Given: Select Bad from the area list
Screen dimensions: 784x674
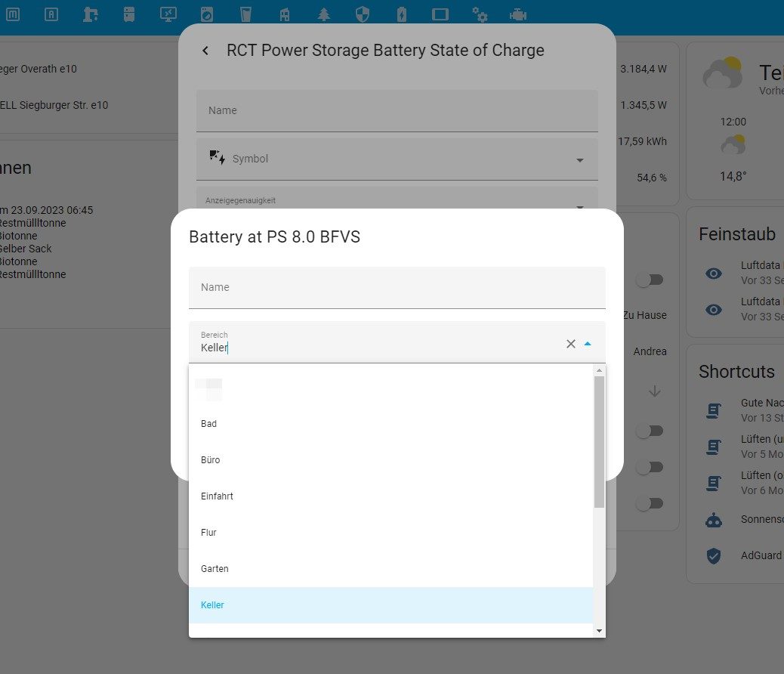Looking at the screenshot, I should (391, 424).
